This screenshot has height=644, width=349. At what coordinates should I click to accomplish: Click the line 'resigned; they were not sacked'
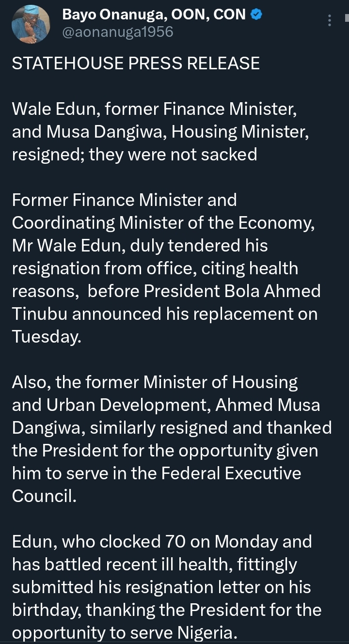pyautogui.click(x=134, y=155)
